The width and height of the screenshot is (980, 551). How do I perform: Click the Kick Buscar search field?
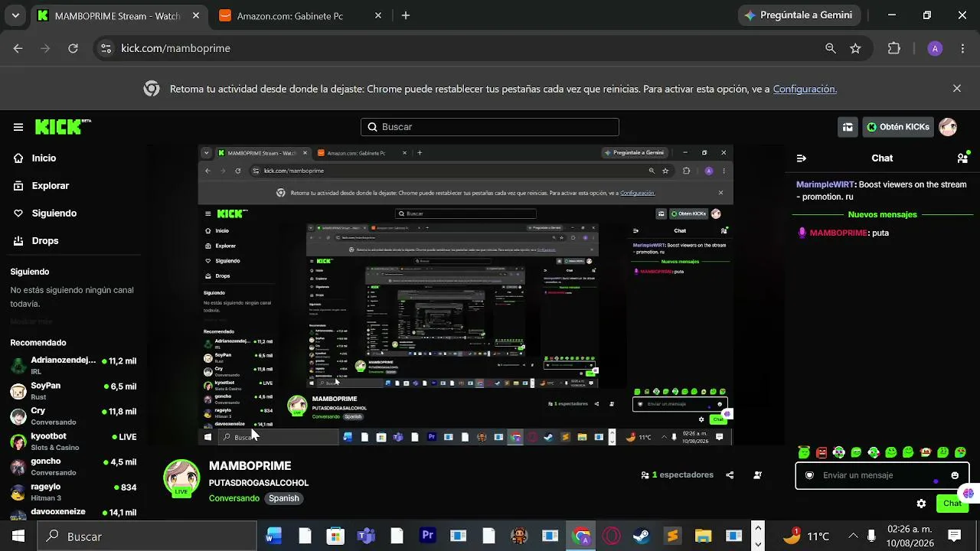click(490, 127)
